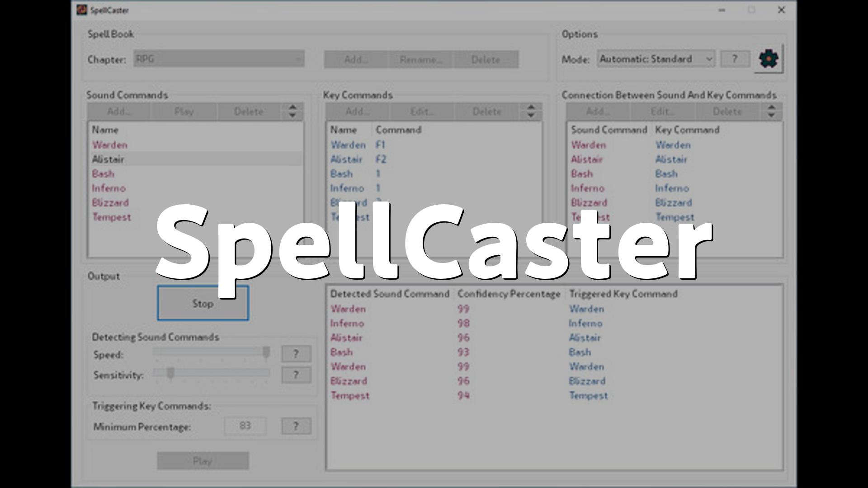
Task: Select Bash row in Connection list
Action: 675,174
